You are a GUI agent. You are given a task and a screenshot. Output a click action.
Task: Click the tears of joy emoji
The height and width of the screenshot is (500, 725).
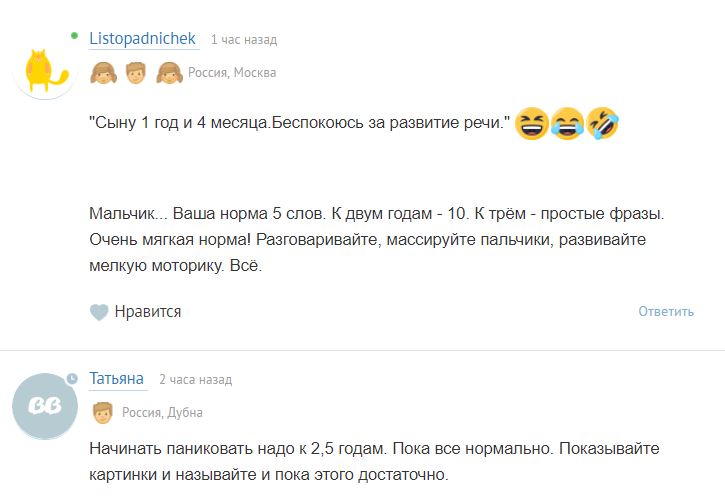(x=567, y=124)
